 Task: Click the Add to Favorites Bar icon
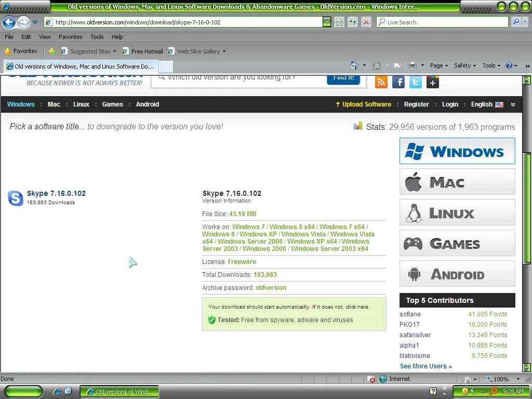coord(52,51)
